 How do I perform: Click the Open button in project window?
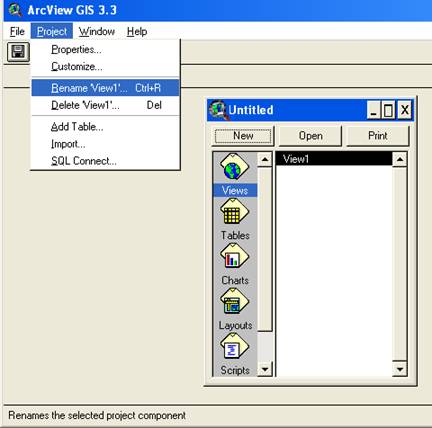310,136
